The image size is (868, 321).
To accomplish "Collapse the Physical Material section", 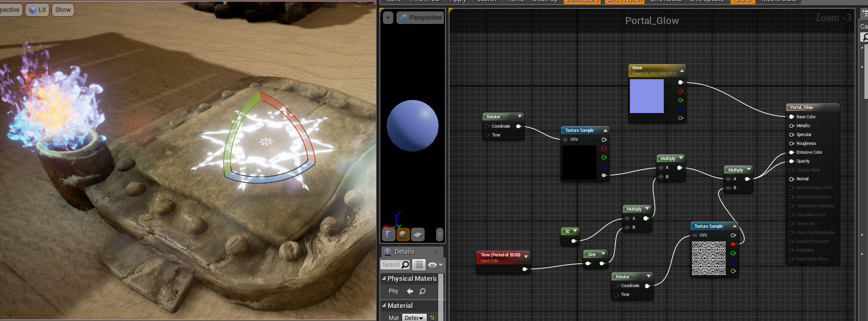I will (x=384, y=278).
